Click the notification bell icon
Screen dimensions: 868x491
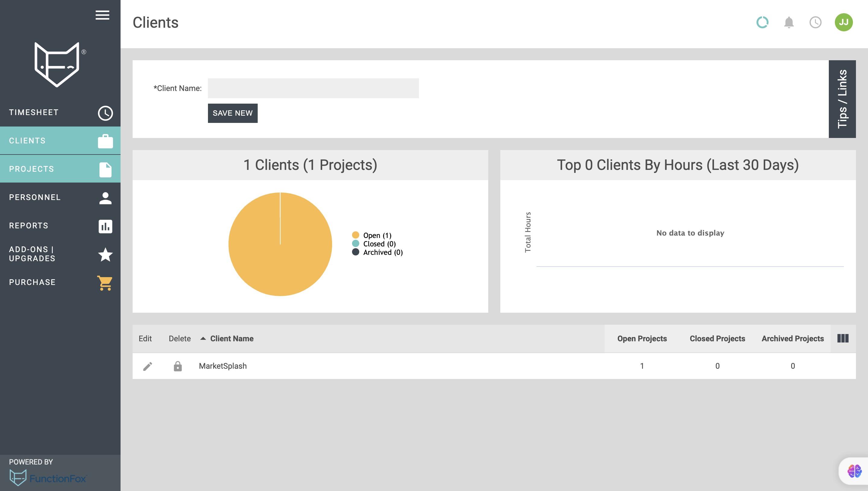(788, 23)
